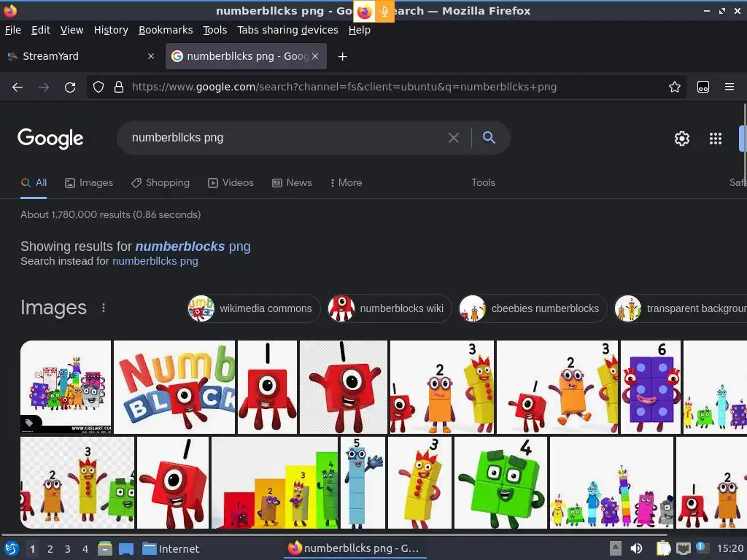
Task: Click the forward navigation arrow
Action: (x=44, y=87)
